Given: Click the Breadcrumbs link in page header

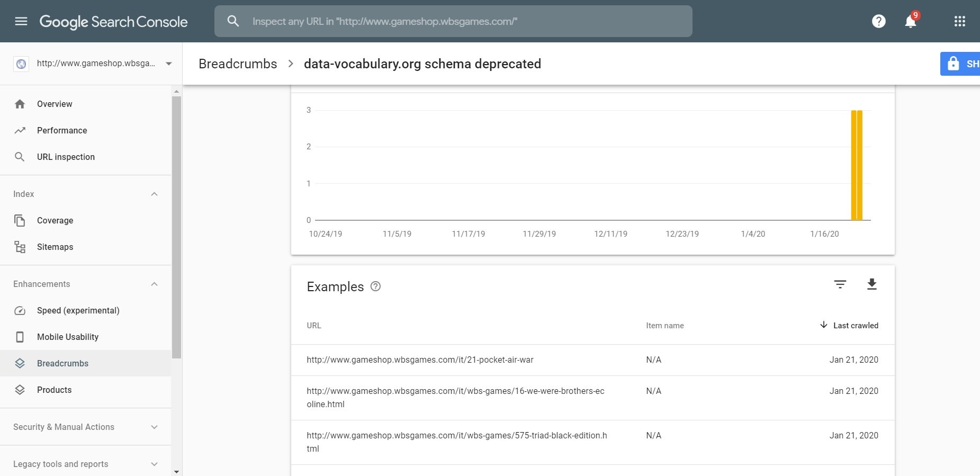Looking at the screenshot, I should 238,64.
